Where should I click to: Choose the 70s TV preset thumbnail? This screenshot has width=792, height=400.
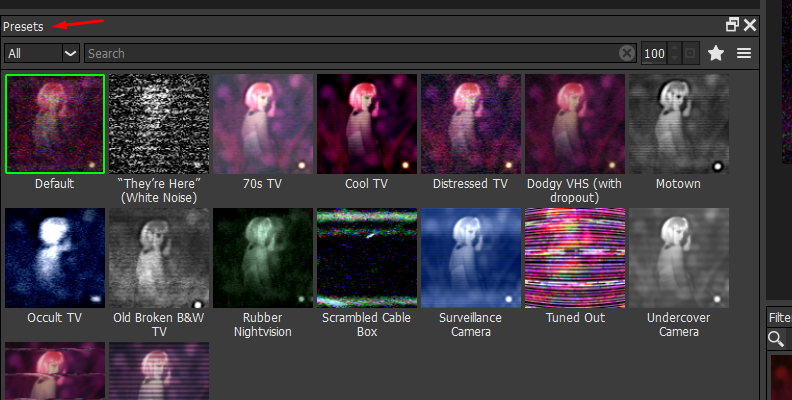[x=263, y=124]
